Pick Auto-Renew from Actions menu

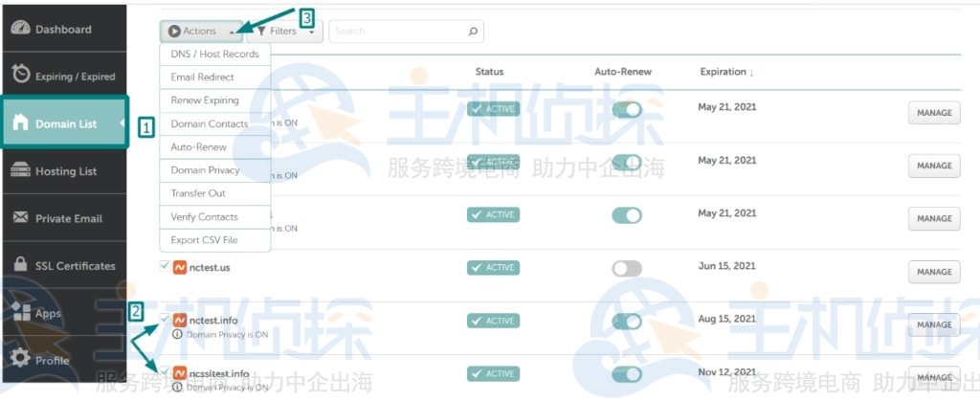215,147
